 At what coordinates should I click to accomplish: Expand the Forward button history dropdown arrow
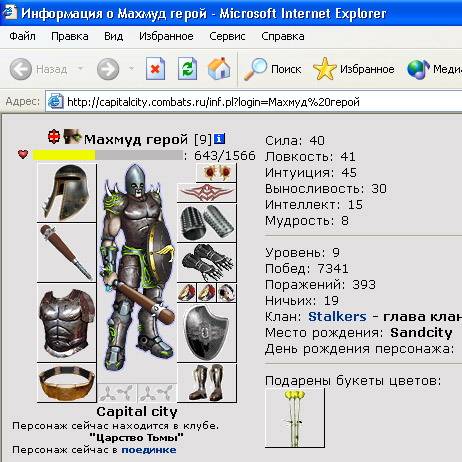[x=131, y=69]
